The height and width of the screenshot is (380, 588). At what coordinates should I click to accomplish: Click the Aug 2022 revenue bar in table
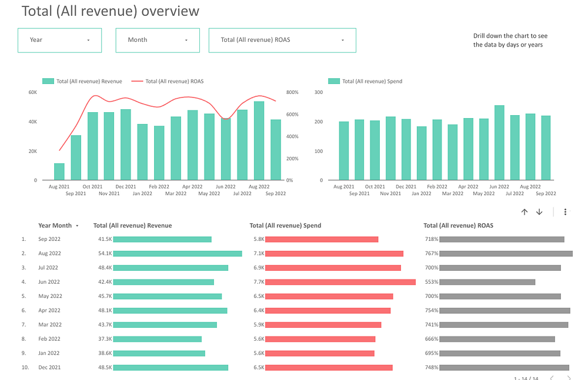178,254
